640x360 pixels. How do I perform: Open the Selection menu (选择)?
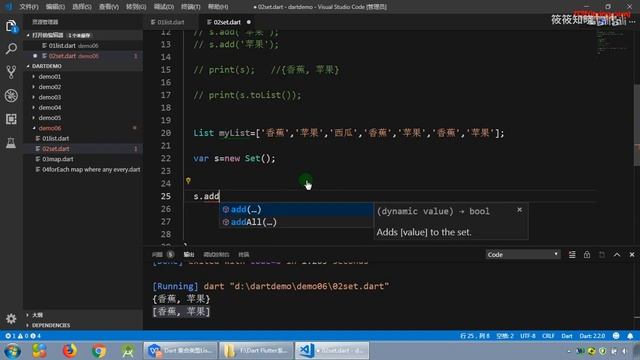[x=82, y=7]
